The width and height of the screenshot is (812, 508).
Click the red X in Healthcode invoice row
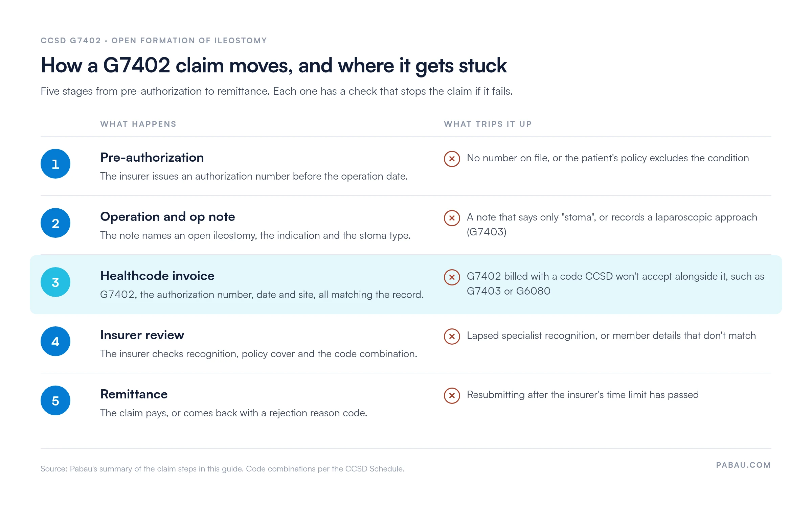click(452, 277)
